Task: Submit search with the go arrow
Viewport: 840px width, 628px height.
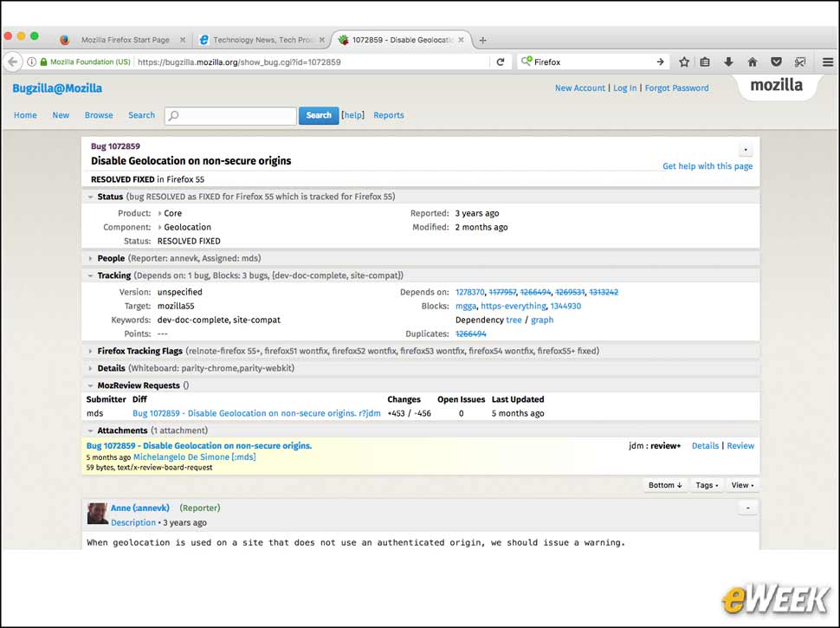Action: [660, 62]
